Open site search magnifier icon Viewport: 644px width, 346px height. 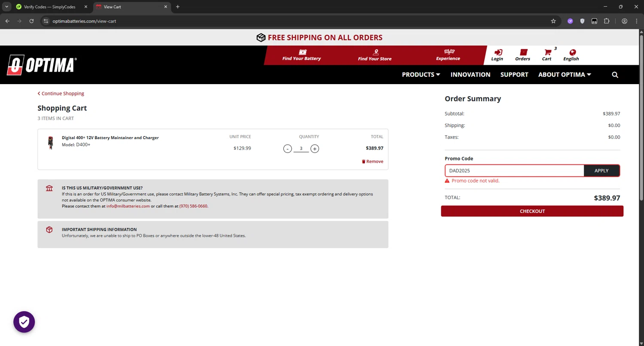click(615, 75)
